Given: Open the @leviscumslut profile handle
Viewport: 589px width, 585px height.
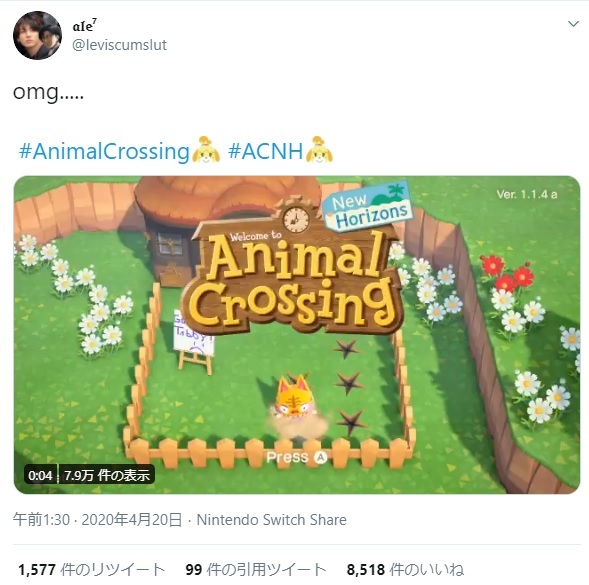Looking at the screenshot, I should [119, 45].
